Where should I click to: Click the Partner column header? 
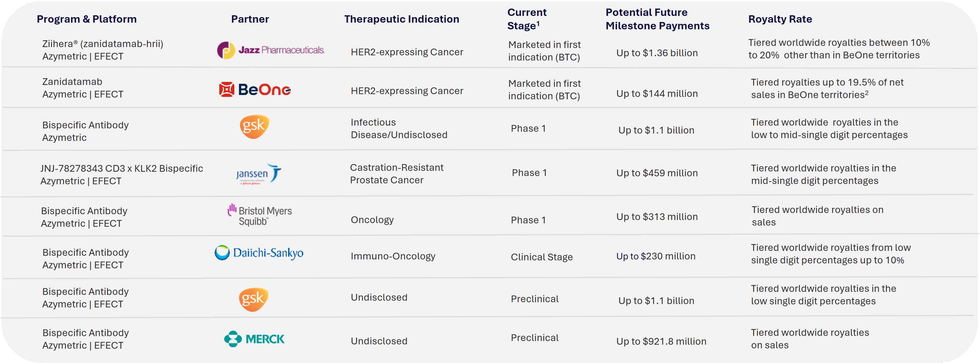pyautogui.click(x=250, y=19)
